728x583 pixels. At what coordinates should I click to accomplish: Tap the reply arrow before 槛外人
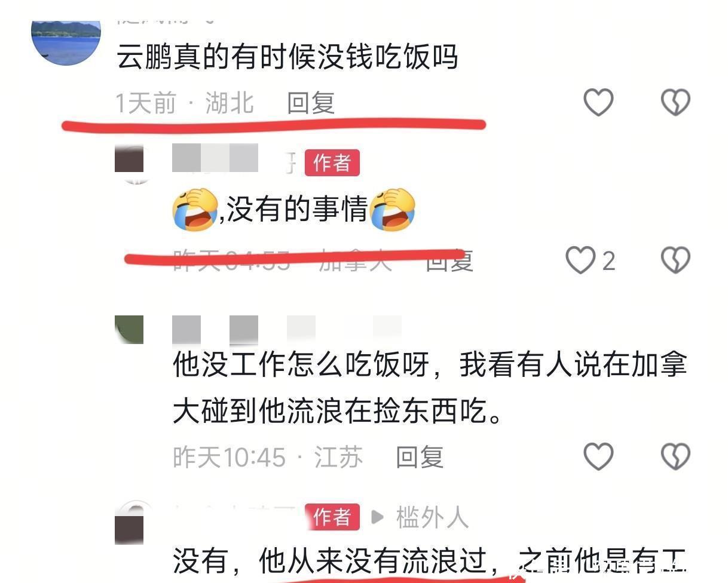pyautogui.click(x=377, y=517)
